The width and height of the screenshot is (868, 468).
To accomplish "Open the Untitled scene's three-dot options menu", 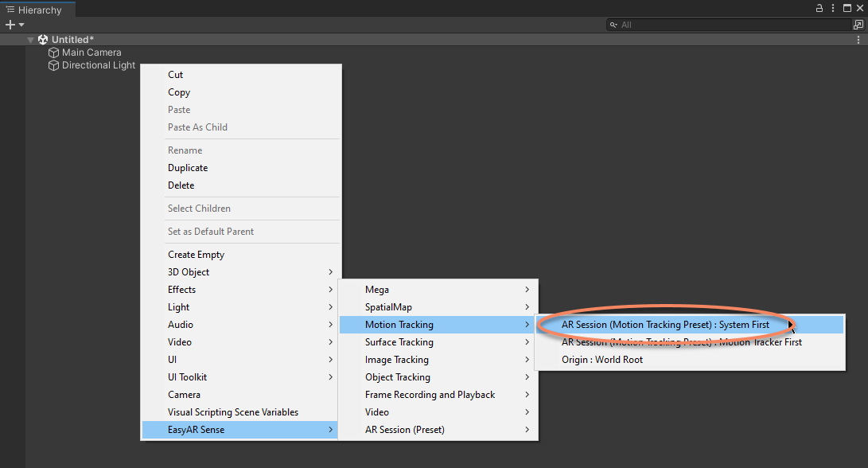I will pyautogui.click(x=858, y=40).
